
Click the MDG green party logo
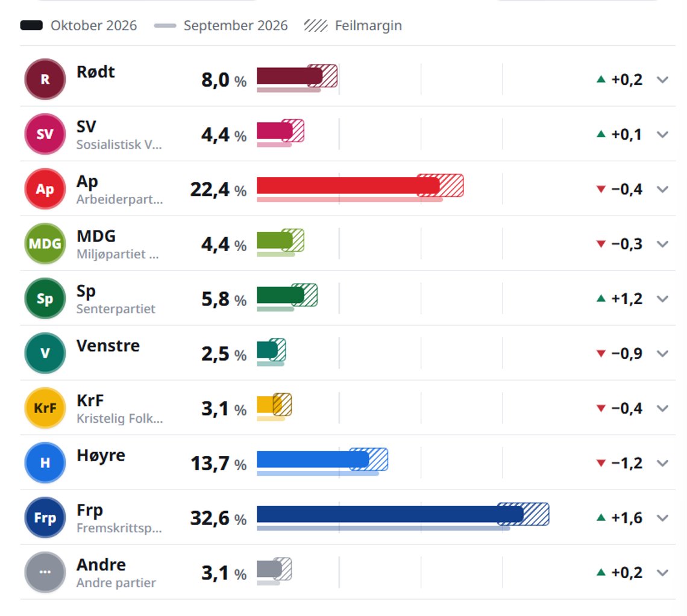click(x=45, y=243)
